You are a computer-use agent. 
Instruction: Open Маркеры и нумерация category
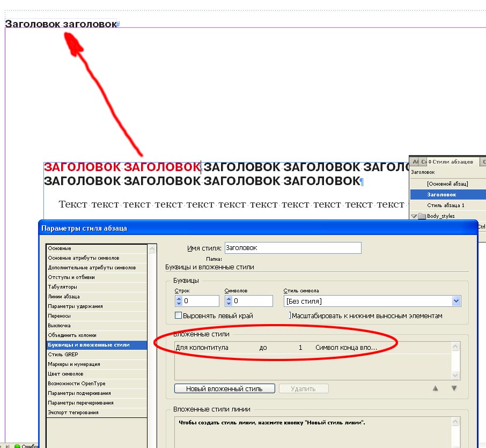97,364
